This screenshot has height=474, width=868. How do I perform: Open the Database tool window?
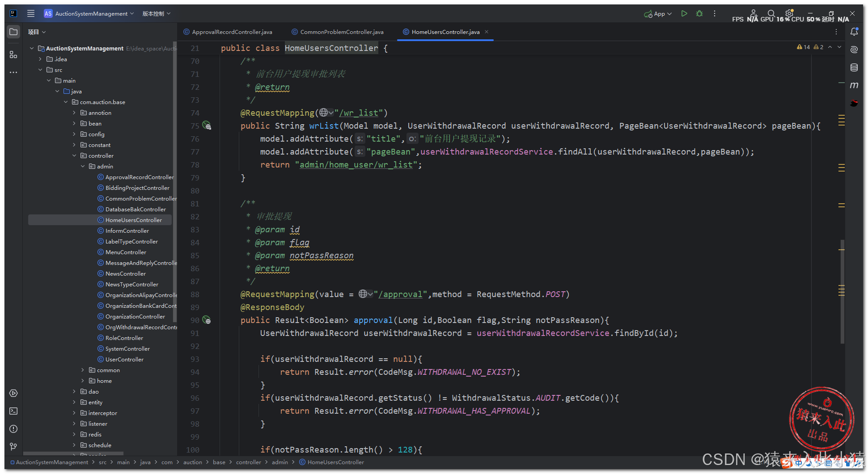click(854, 67)
